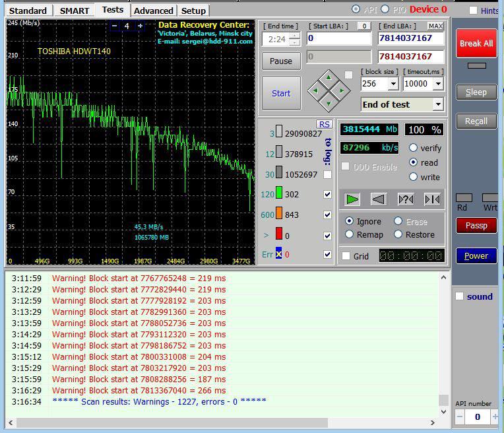Choose the Remap radio option
The height and width of the screenshot is (433, 504).
pyautogui.click(x=350, y=234)
